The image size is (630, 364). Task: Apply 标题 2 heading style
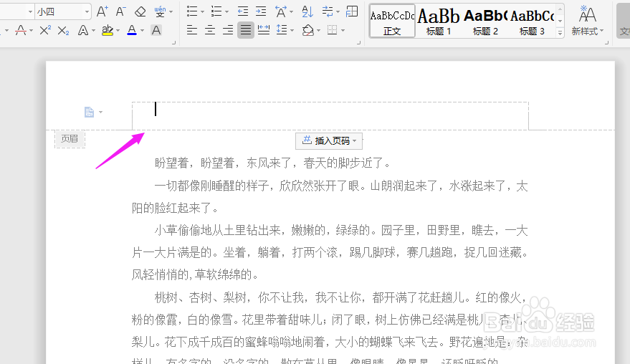coord(485,21)
